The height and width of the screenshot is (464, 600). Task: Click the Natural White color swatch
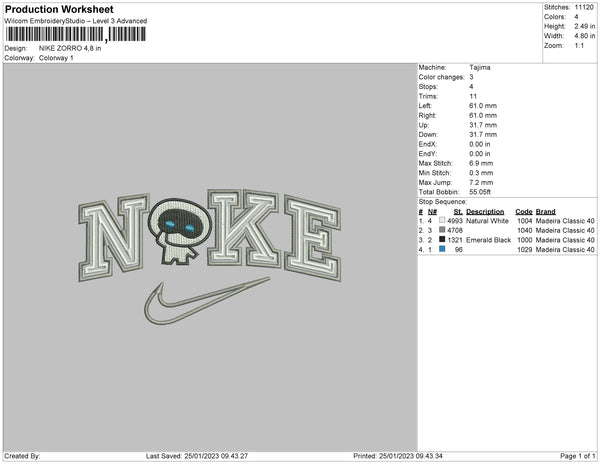coord(442,220)
